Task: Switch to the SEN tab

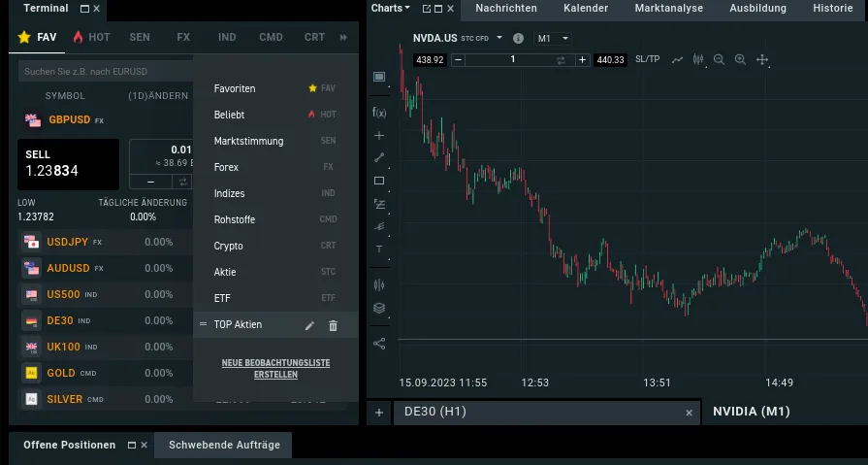Action: pyautogui.click(x=140, y=37)
